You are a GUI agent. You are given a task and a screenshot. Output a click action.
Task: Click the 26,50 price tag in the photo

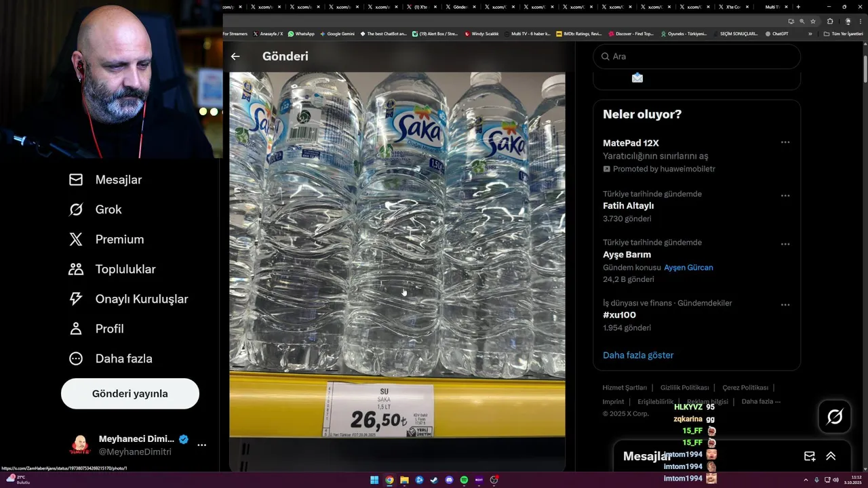379,409
